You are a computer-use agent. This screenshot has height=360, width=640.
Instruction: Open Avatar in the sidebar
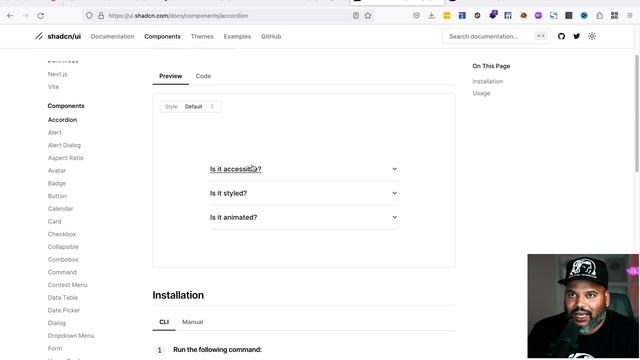tap(57, 171)
